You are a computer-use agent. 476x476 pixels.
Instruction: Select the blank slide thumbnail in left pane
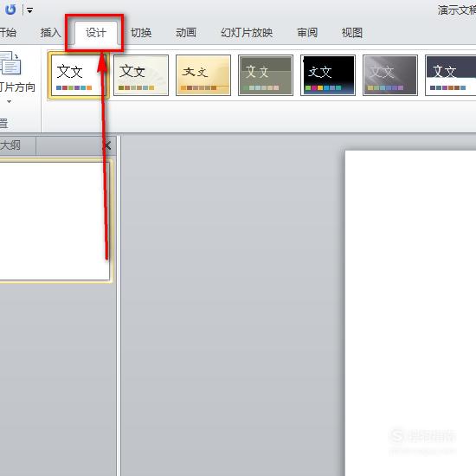[x=54, y=221]
